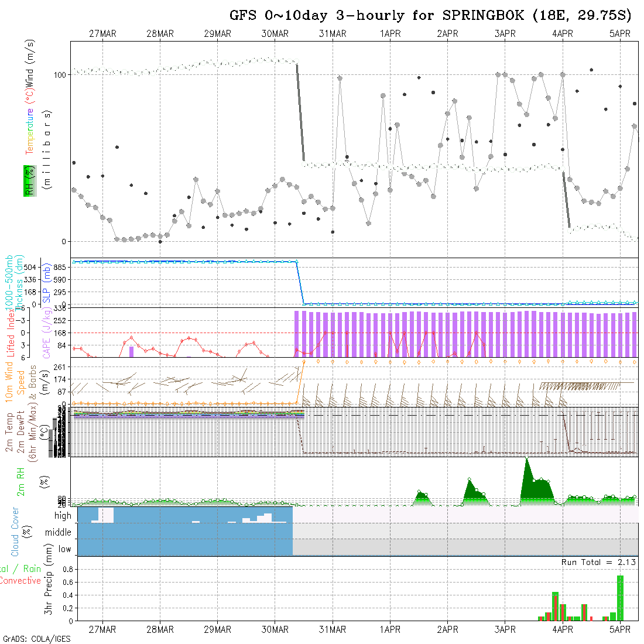644x644 pixels.
Task: Select the 174 wind speed axis value
Action: click(x=60, y=379)
